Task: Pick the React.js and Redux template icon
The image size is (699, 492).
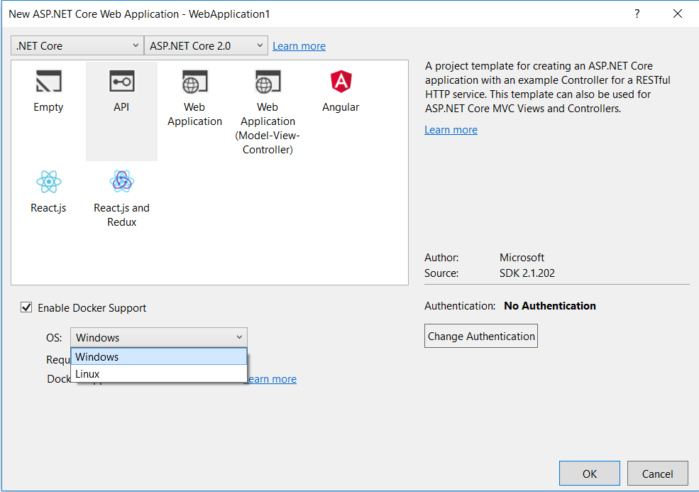Action: (x=122, y=181)
